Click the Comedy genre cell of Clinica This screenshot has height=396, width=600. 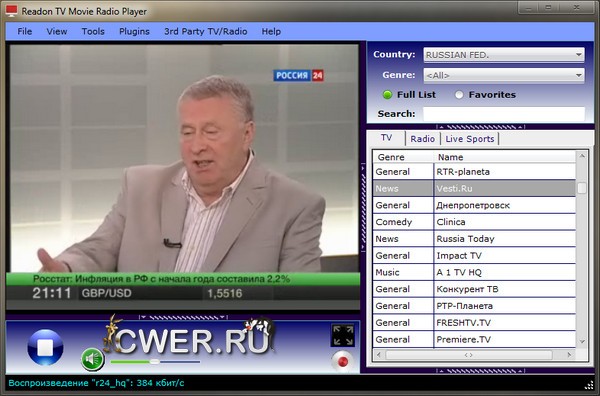click(403, 222)
